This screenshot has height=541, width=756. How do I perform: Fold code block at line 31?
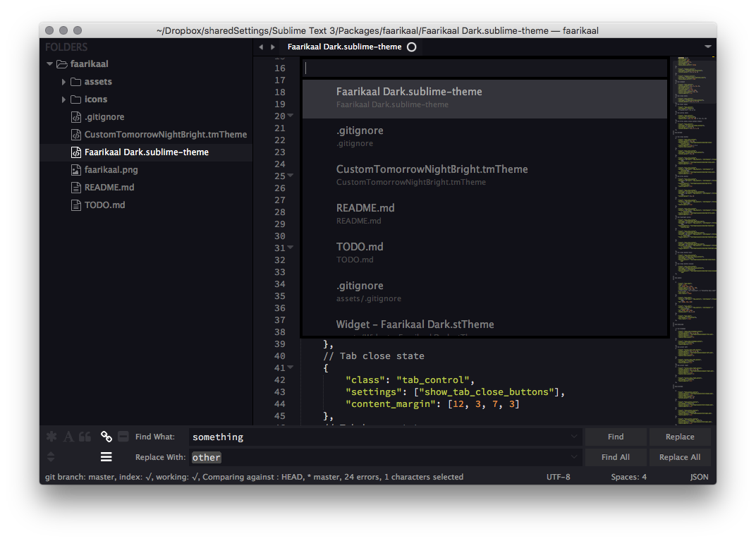point(291,248)
